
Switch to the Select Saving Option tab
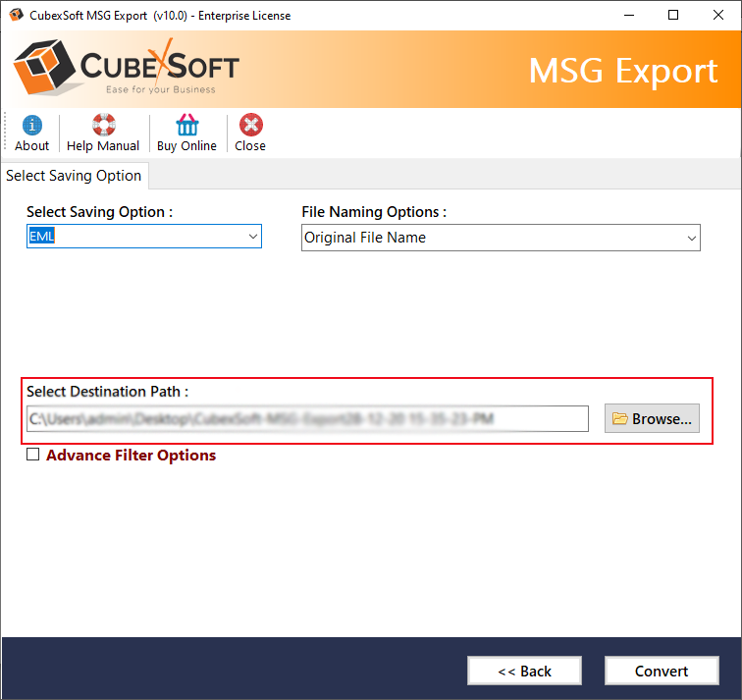[x=74, y=176]
